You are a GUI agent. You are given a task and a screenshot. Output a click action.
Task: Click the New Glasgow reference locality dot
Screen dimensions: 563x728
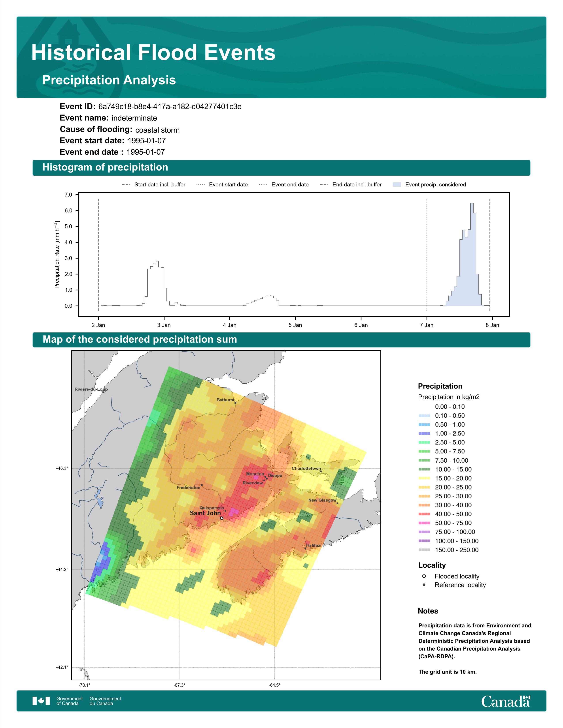pos(338,503)
